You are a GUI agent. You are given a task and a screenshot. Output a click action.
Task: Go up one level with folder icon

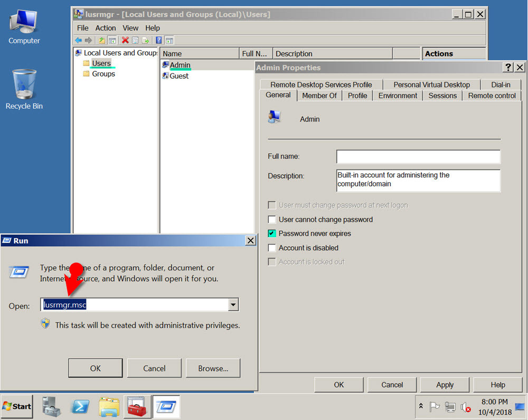point(102,41)
